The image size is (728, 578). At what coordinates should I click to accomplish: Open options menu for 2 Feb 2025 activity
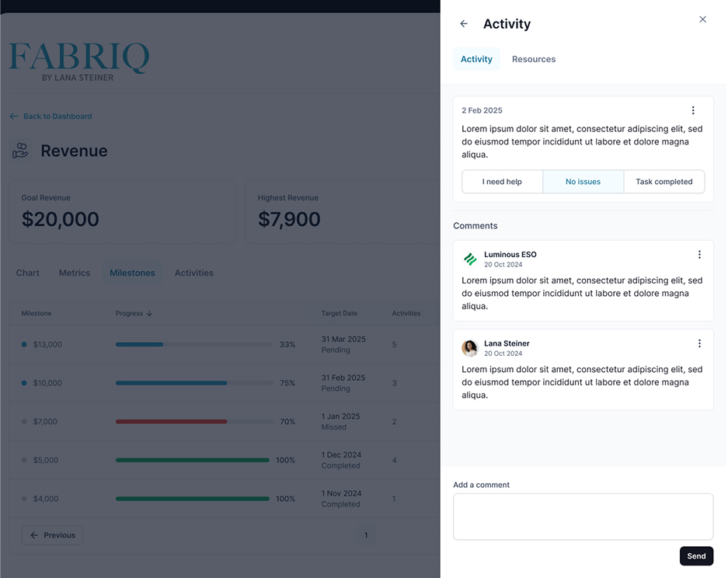693,110
